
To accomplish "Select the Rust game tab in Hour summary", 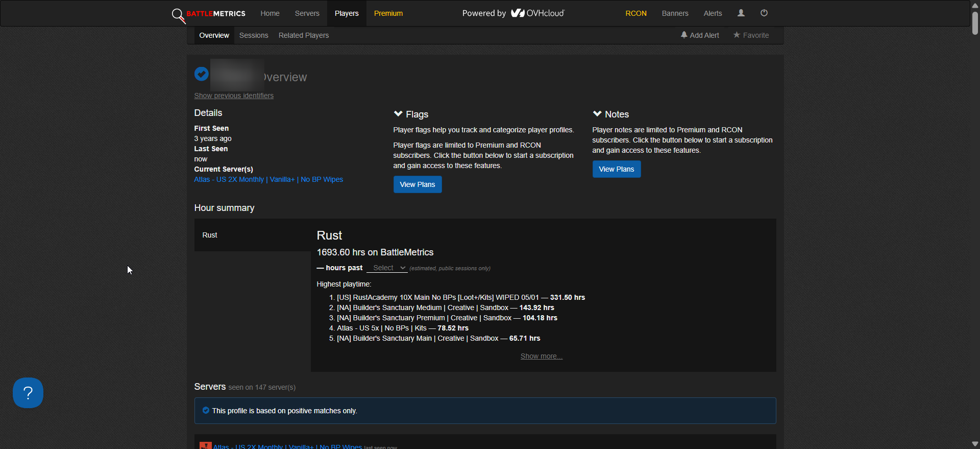I will coord(253,235).
